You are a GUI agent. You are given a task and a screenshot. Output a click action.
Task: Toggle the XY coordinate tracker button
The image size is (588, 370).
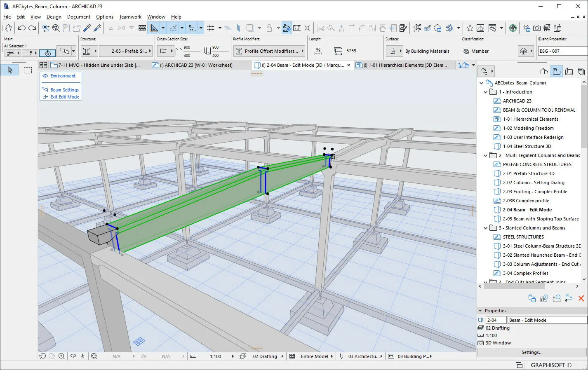pyautogui.click(x=192, y=28)
